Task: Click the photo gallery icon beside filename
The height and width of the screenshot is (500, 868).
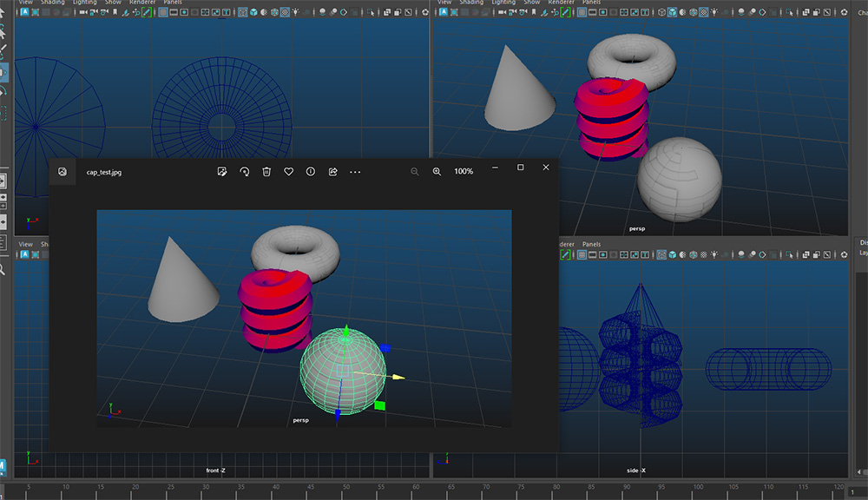Action: coord(62,172)
